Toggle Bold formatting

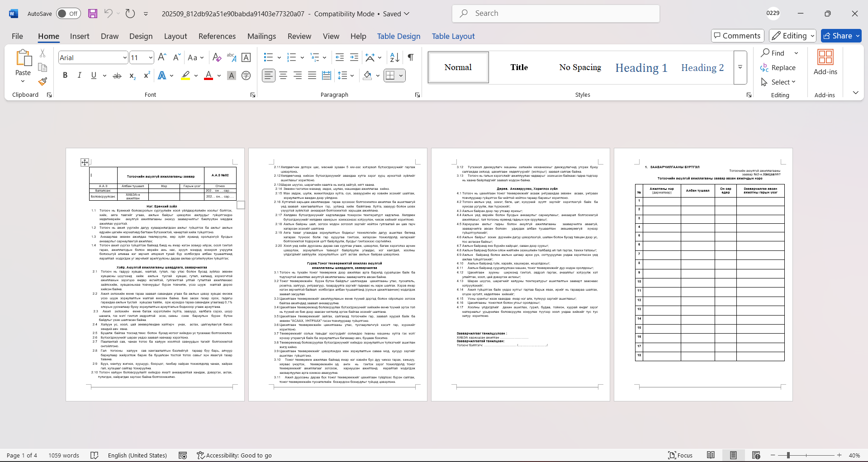tap(65, 75)
